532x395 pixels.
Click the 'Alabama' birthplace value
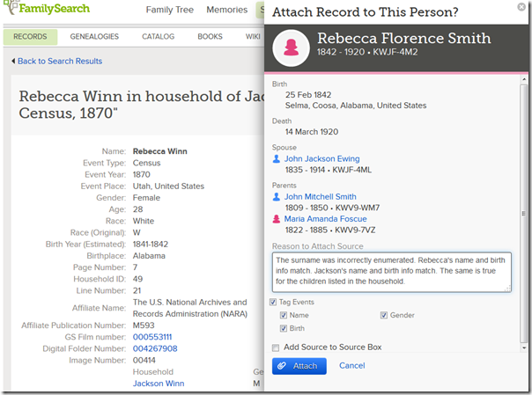(x=149, y=256)
